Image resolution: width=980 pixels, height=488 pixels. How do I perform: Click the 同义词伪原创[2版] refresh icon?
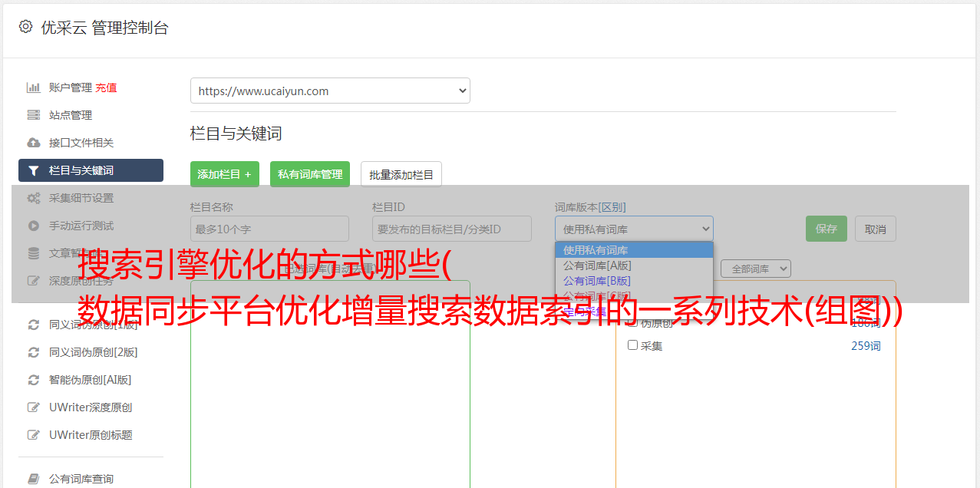click(34, 352)
